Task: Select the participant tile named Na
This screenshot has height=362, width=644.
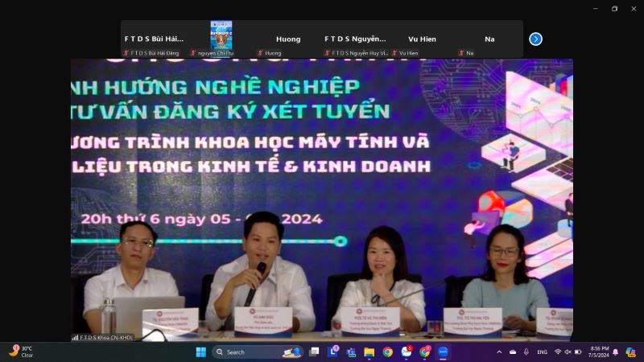Action: pos(489,39)
